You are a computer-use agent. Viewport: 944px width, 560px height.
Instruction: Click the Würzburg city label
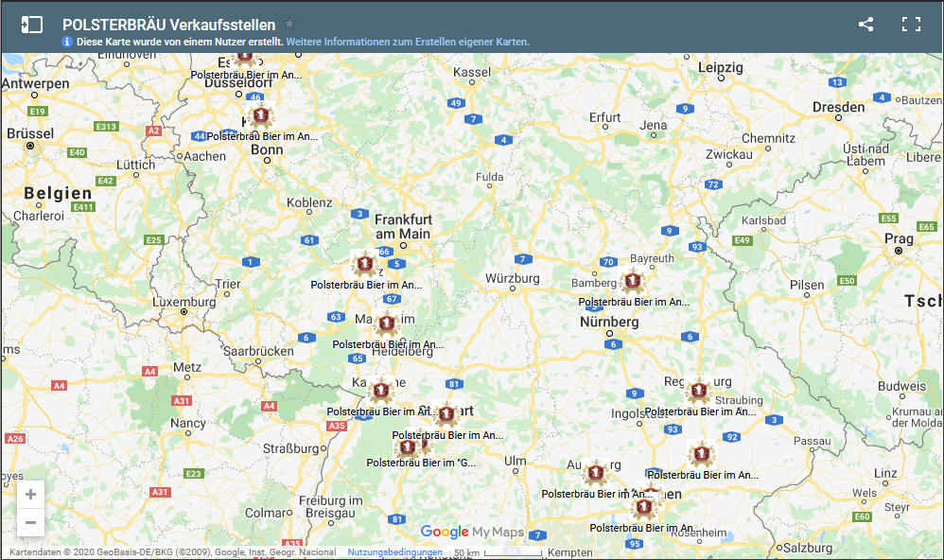point(513,278)
